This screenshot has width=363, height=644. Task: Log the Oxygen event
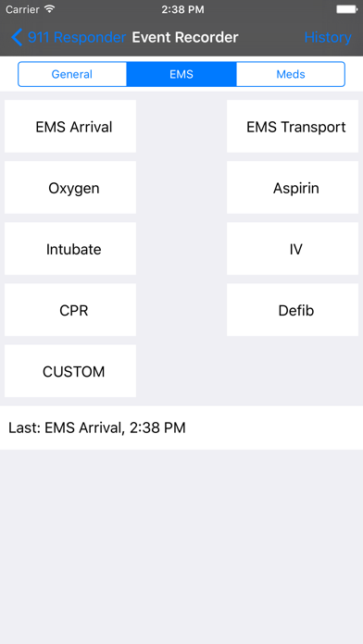pos(70,188)
